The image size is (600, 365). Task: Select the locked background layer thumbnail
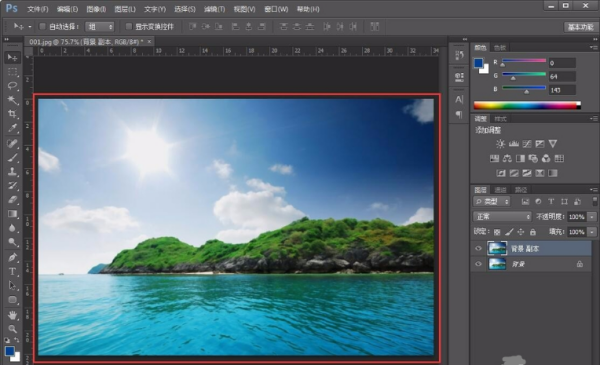[497, 264]
